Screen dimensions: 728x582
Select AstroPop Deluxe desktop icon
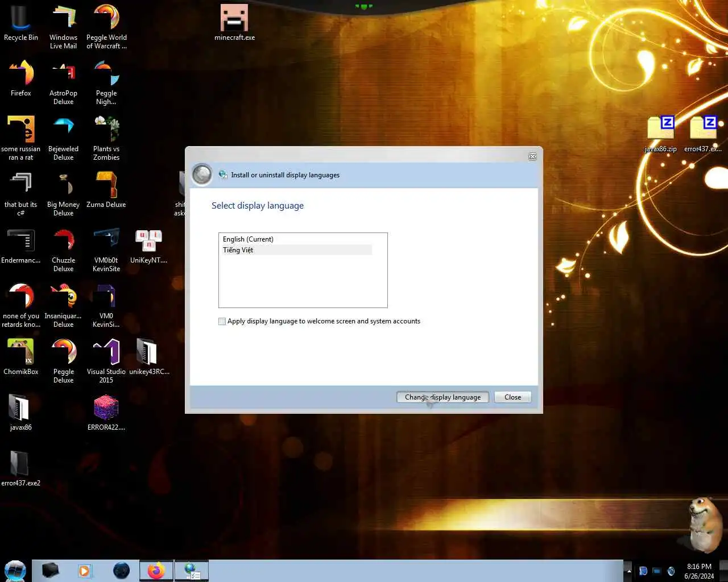point(63,83)
